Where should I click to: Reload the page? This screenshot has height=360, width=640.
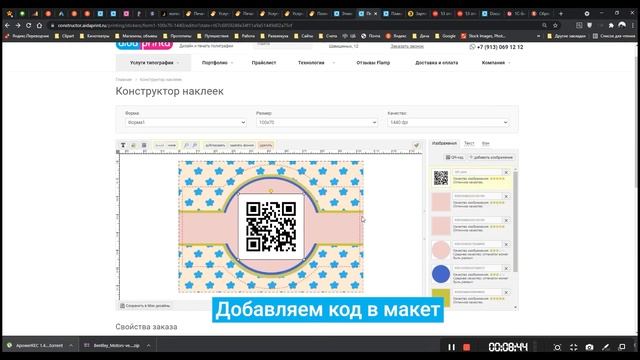[29, 25]
